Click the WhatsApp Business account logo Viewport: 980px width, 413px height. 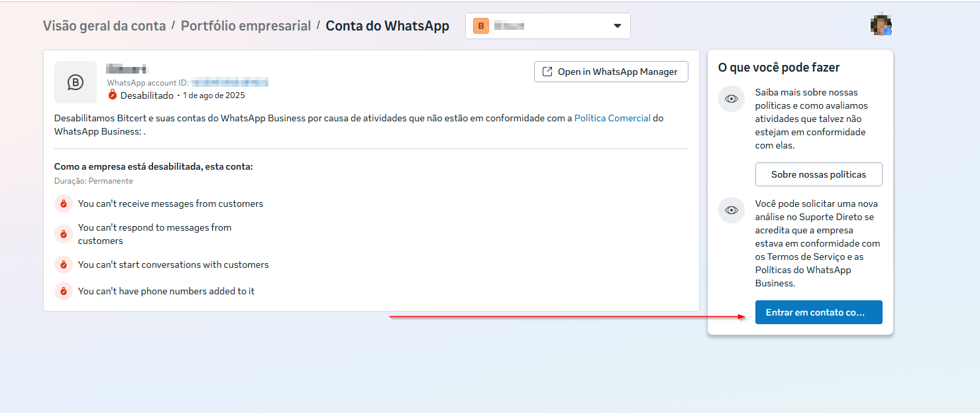click(x=76, y=82)
